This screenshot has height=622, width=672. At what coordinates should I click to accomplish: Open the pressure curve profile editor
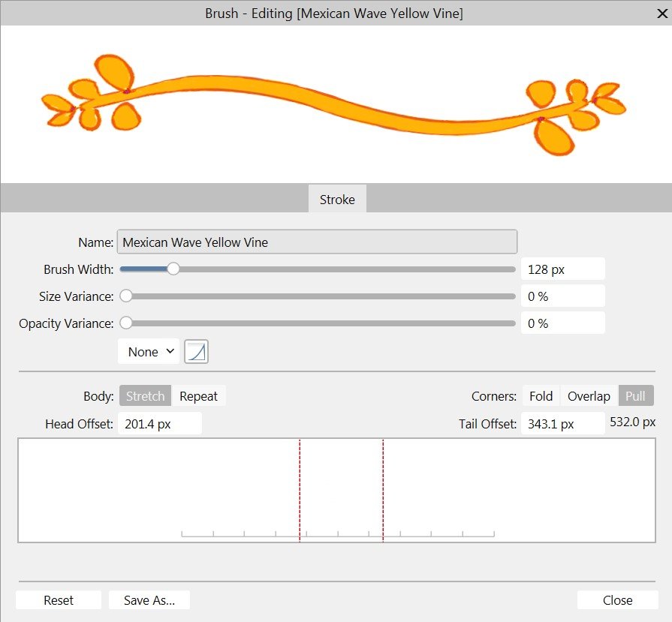[x=196, y=352]
